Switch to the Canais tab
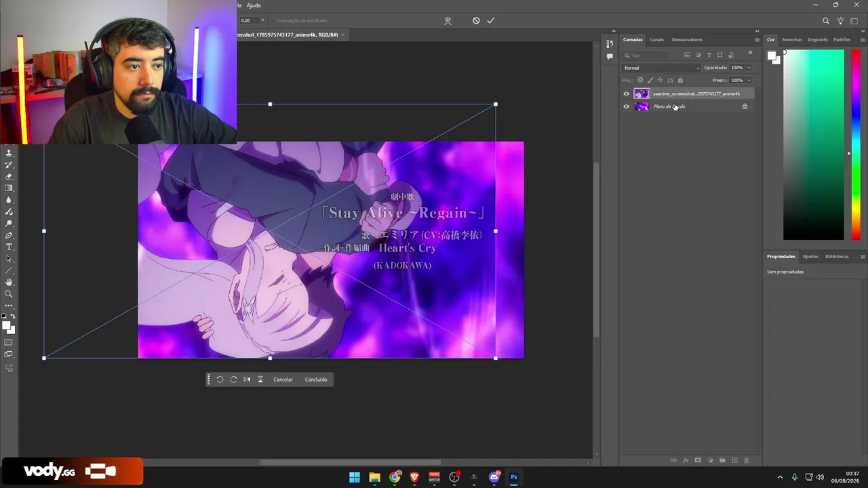This screenshot has height=488, width=868. coord(657,39)
